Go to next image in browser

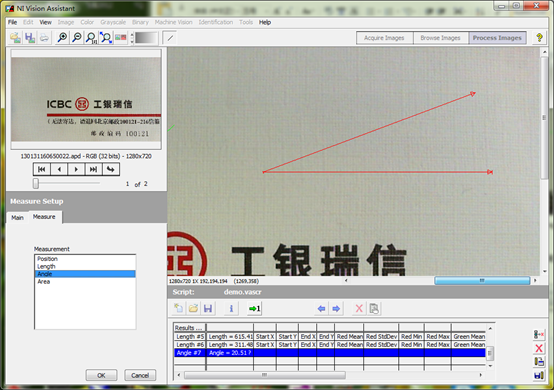pyautogui.click(x=76, y=170)
